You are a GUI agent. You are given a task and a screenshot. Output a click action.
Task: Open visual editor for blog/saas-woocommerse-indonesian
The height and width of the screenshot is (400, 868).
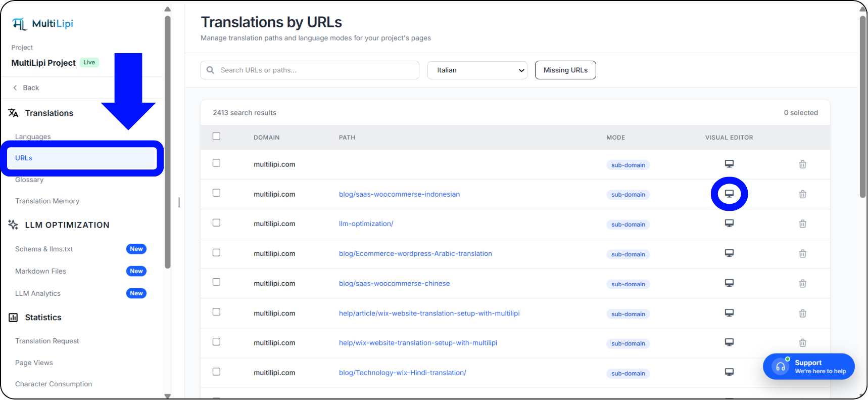pyautogui.click(x=729, y=194)
